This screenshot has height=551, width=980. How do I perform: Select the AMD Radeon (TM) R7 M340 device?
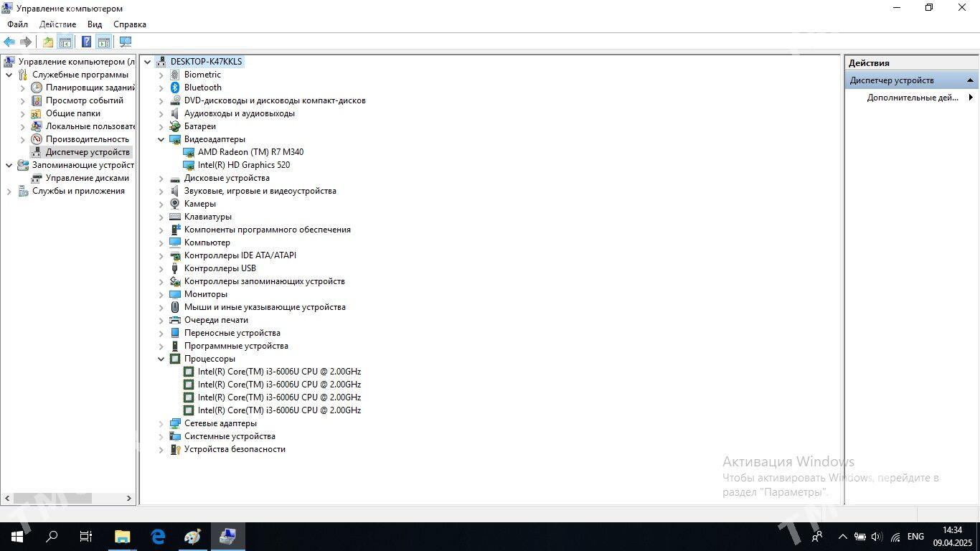[x=250, y=152]
